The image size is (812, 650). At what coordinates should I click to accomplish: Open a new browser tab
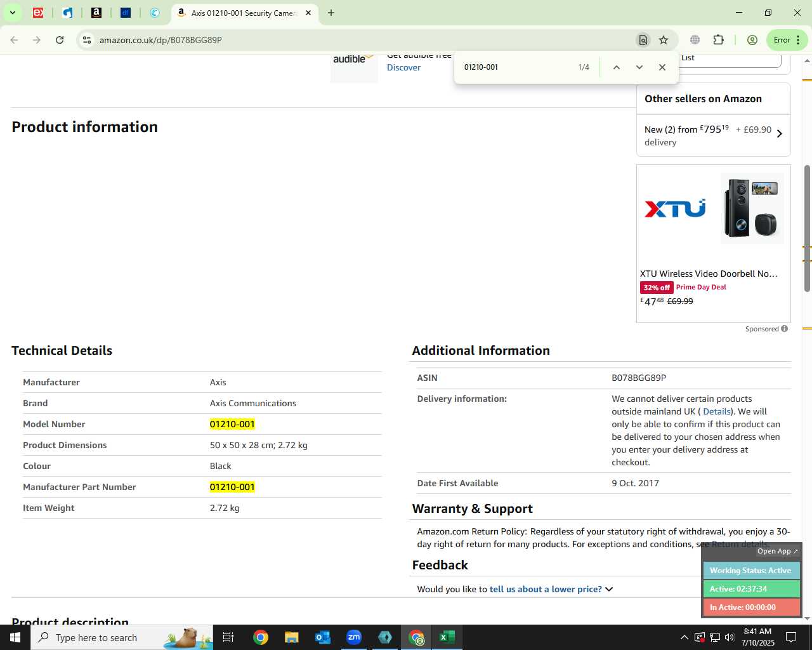(331, 13)
